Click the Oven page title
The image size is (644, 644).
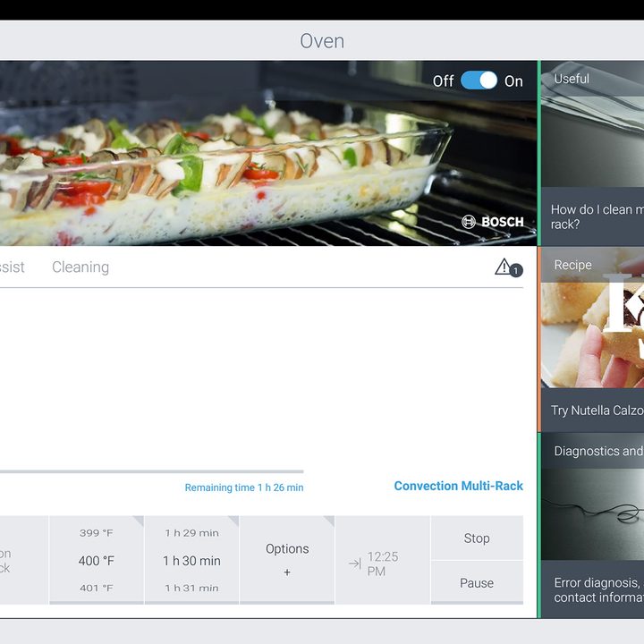point(322,41)
